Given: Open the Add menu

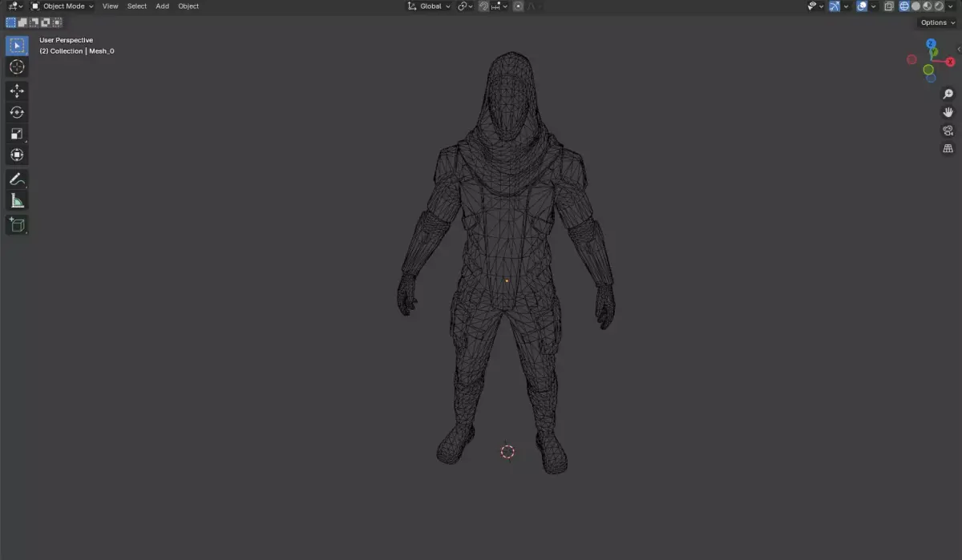Looking at the screenshot, I should pyautogui.click(x=162, y=6).
